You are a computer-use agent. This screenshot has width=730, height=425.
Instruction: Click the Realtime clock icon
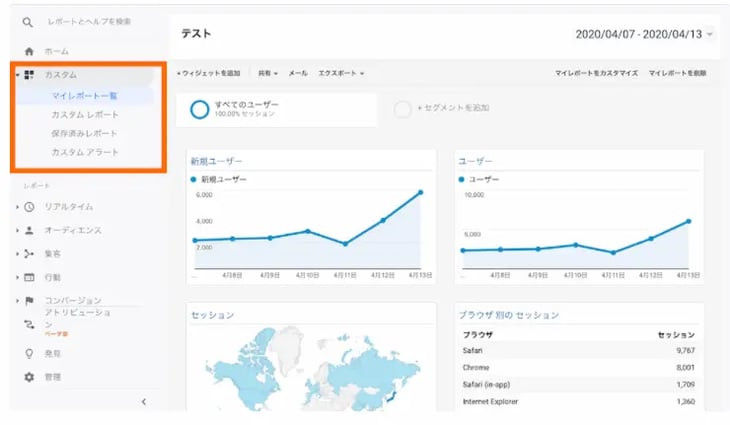pos(30,207)
